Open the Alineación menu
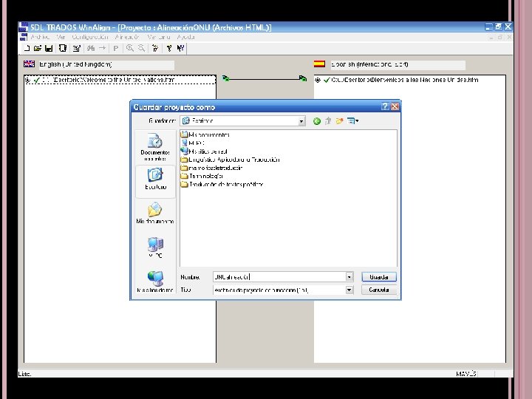The width and height of the screenshot is (532, 399). 127,37
